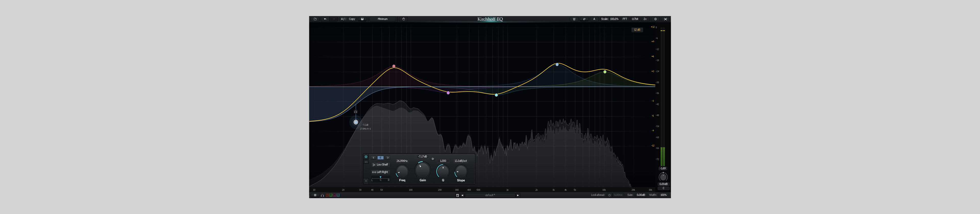980x214 pixels.
Task: Load previous preset arrow
Action: tap(462, 195)
